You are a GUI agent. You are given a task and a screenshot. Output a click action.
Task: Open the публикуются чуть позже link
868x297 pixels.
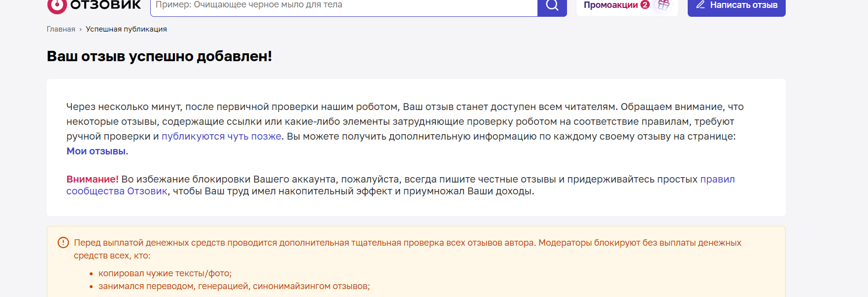[x=222, y=137]
